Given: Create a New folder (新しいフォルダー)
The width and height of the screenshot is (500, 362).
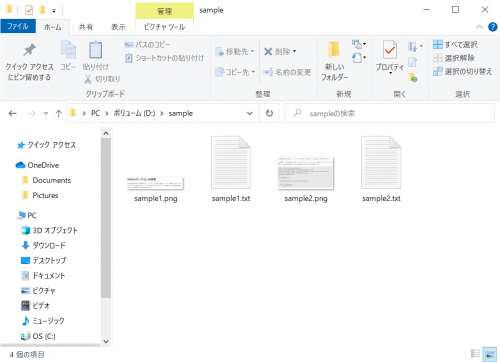Looking at the screenshot, I should [334, 62].
